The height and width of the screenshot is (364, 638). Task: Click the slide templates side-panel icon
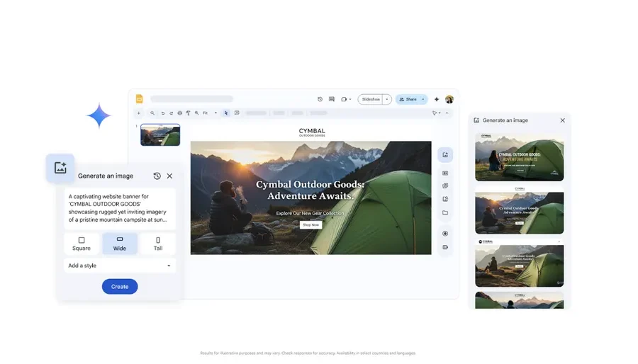point(445,173)
